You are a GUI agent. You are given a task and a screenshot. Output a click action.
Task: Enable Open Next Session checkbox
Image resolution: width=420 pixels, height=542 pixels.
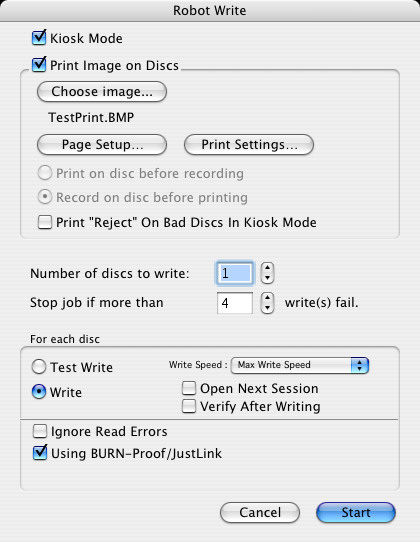[x=189, y=388]
